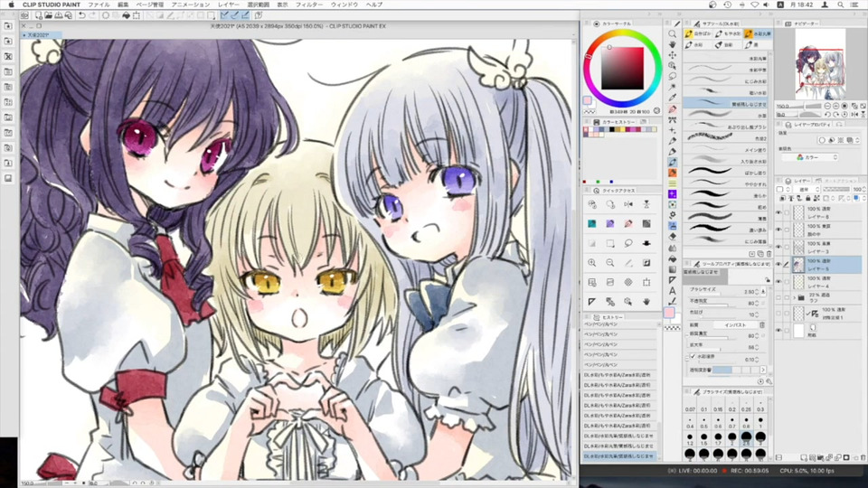Select the Text 'A' tool

point(673,291)
